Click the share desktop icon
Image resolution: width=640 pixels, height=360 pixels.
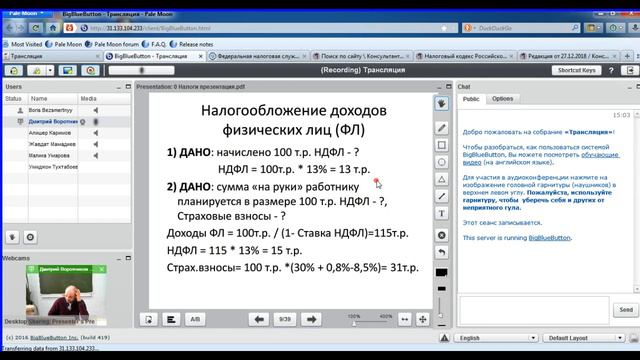67,71
